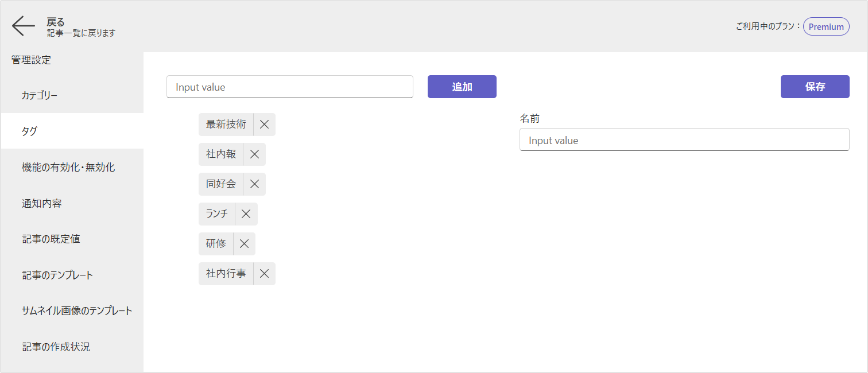Screen dimensions: 868x373
Task: Select the 社内行事 tag label
Action: tap(226, 274)
